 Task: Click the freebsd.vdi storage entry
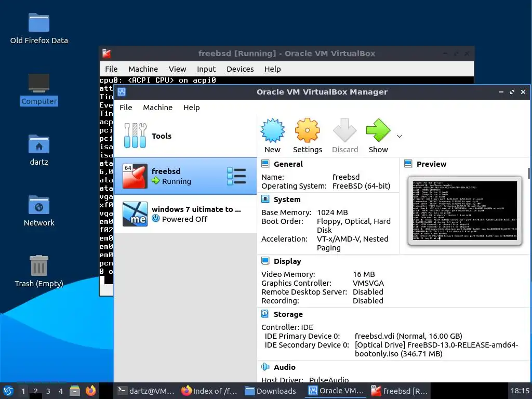point(408,336)
